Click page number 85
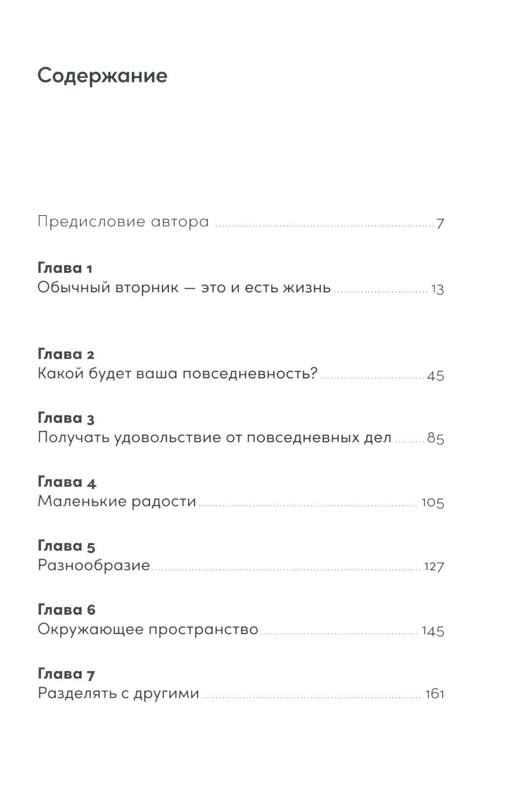Screen dimensions: 507x812 coord(436,439)
